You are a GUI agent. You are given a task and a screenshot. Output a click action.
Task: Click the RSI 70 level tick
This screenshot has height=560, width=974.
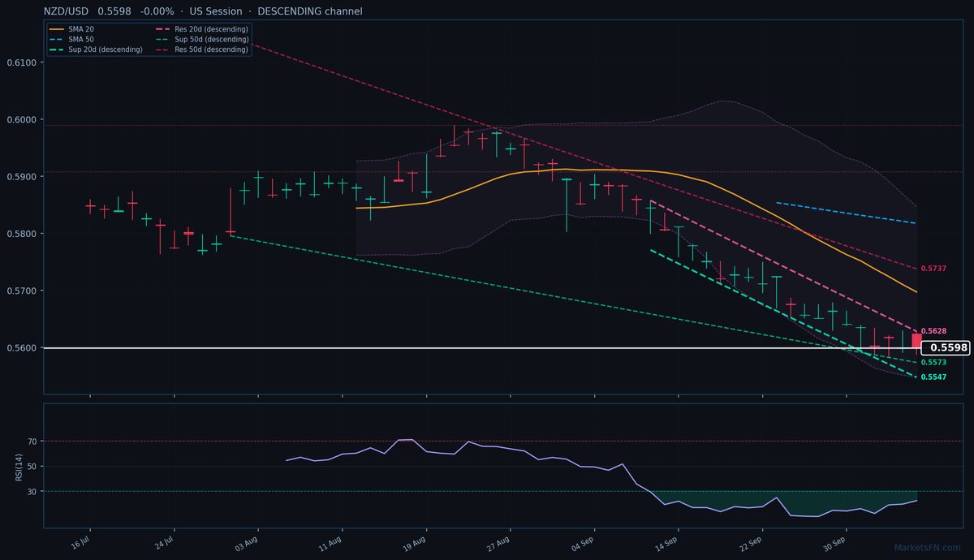click(x=32, y=442)
